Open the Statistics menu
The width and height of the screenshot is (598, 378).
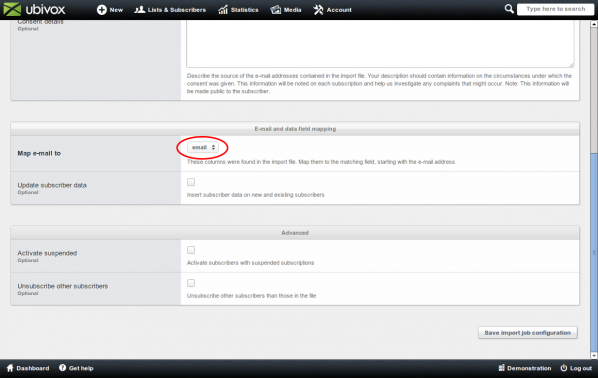238,10
